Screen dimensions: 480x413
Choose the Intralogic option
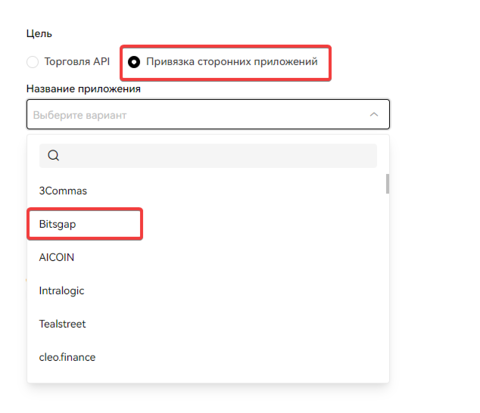click(208, 291)
